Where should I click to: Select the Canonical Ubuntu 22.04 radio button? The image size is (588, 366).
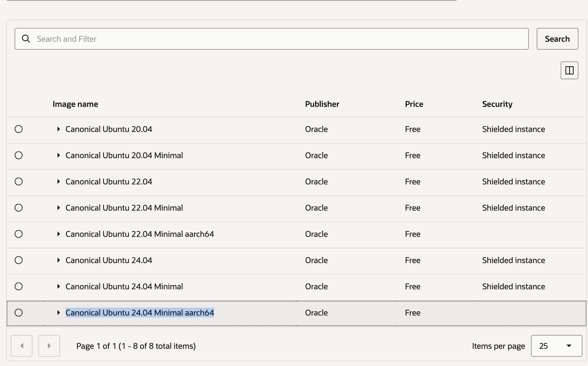tap(19, 182)
